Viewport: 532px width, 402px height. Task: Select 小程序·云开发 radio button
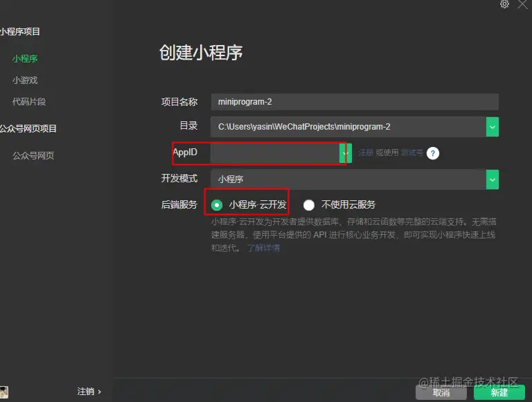pos(217,204)
